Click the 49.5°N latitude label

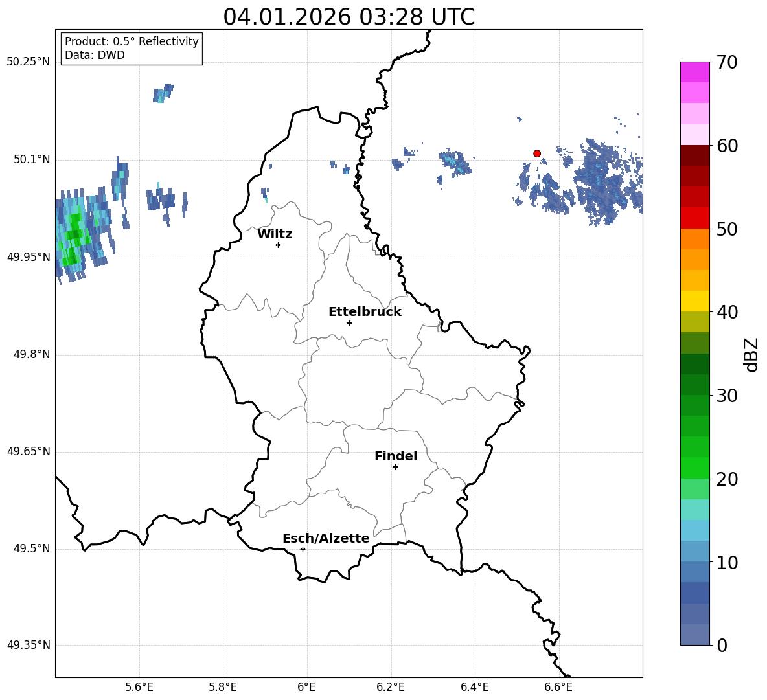click(x=32, y=549)
